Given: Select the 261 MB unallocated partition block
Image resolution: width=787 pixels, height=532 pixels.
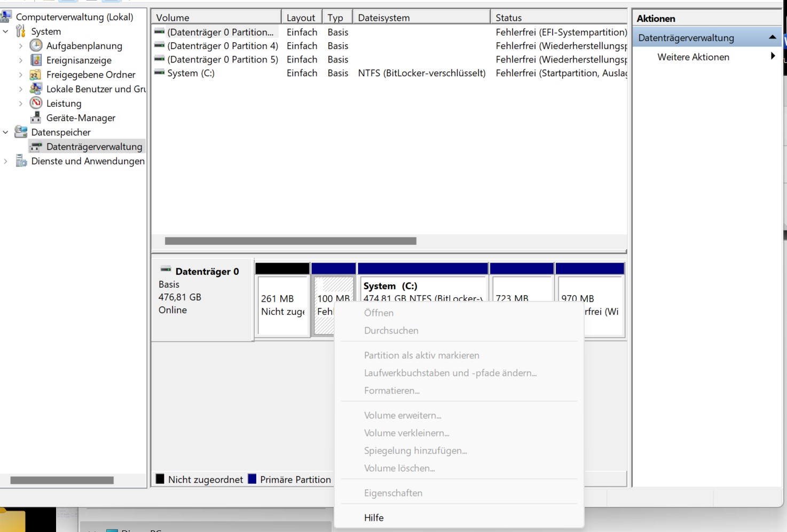Looking at the screenshot, I should tap(282, 306).
